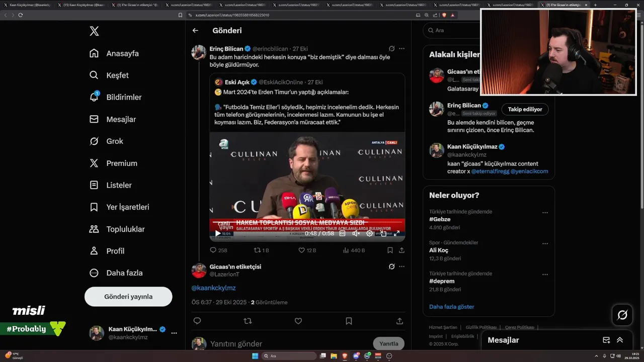Screen dimensions: 644x362
Task: Bookmark the LazerionT post
Action: click(x=349, y=321)
